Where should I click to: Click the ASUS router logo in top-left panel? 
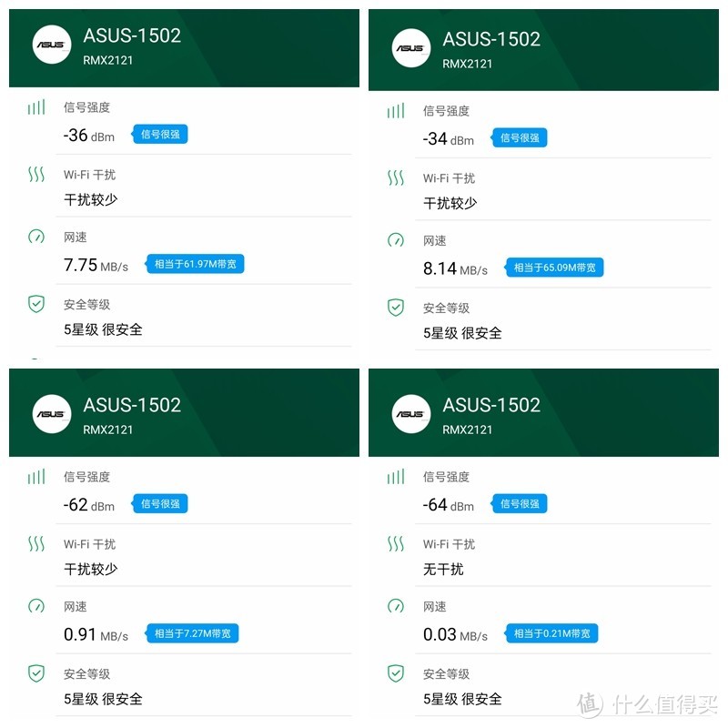(x=51, y=45)
